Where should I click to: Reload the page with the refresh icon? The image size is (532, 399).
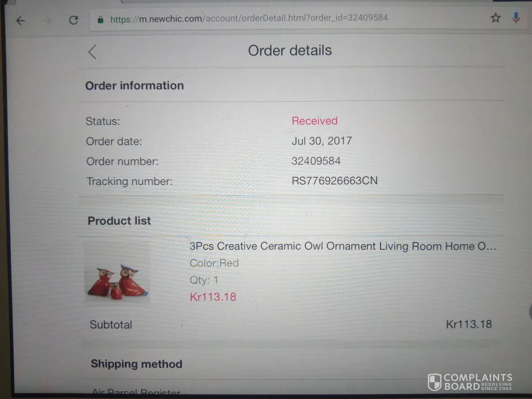pyautogui.click(x=73, y=20)
